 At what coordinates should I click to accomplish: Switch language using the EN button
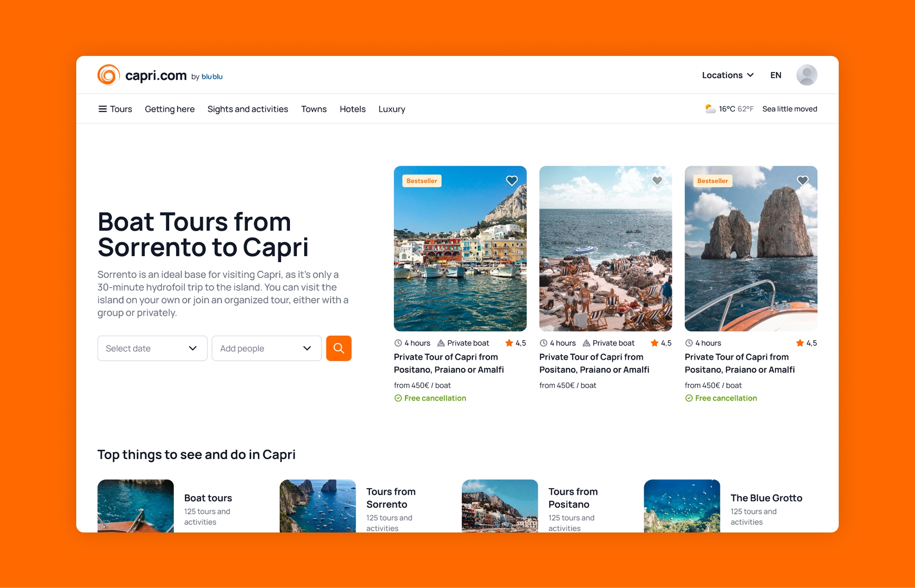(775, 75)
